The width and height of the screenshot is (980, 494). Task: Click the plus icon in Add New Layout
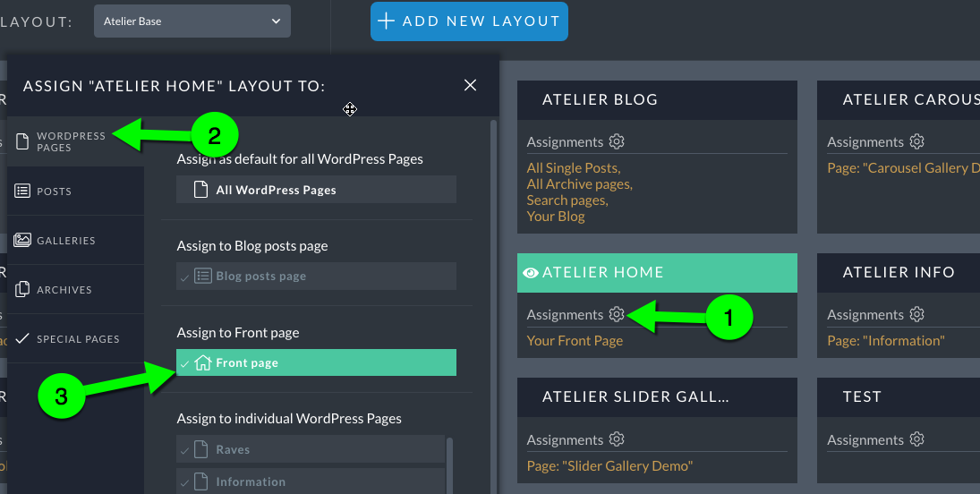tap(387, 21)
